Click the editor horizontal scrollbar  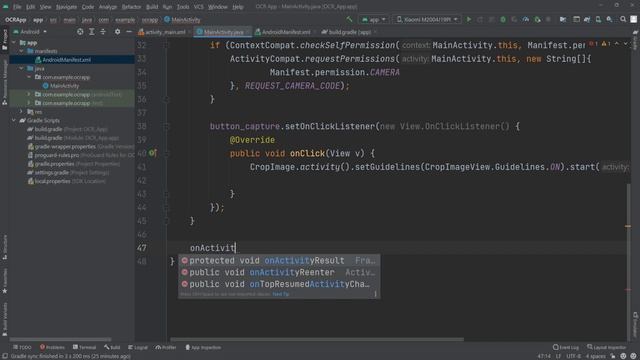point(317,339)
